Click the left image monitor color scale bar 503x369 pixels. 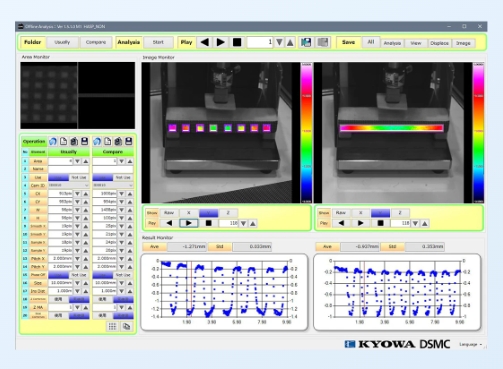pos(306,132)
